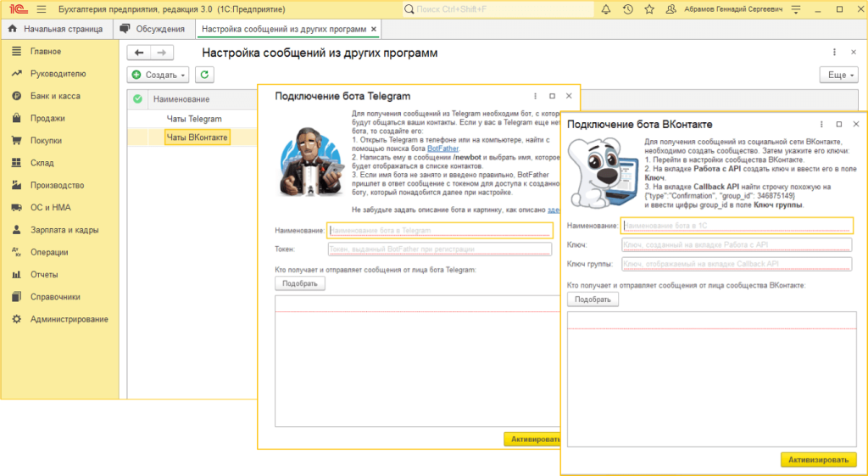Focus the Токен field
Viewport: 868px width, 476px height.
440,249
